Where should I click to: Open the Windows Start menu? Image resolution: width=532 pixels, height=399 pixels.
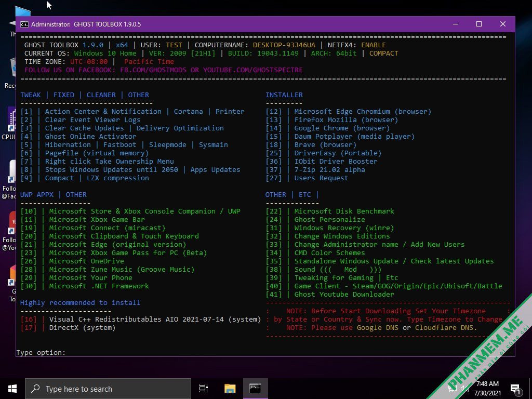coord(12,389)
